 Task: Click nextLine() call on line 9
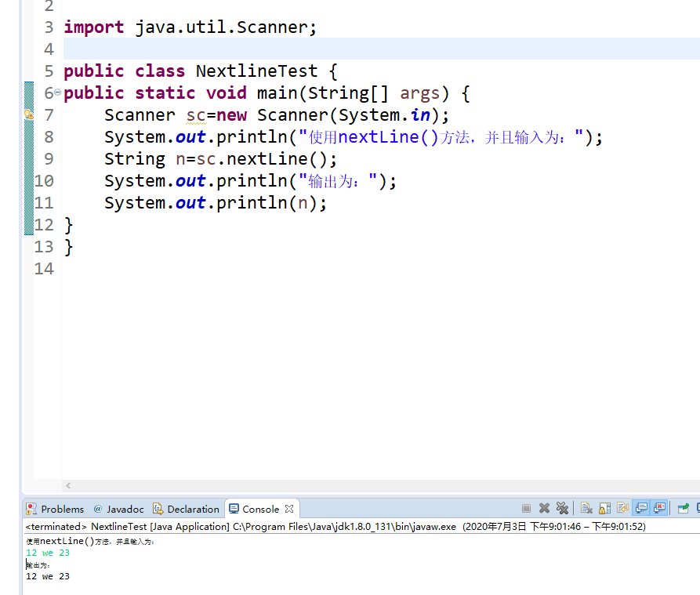[277, 159]
